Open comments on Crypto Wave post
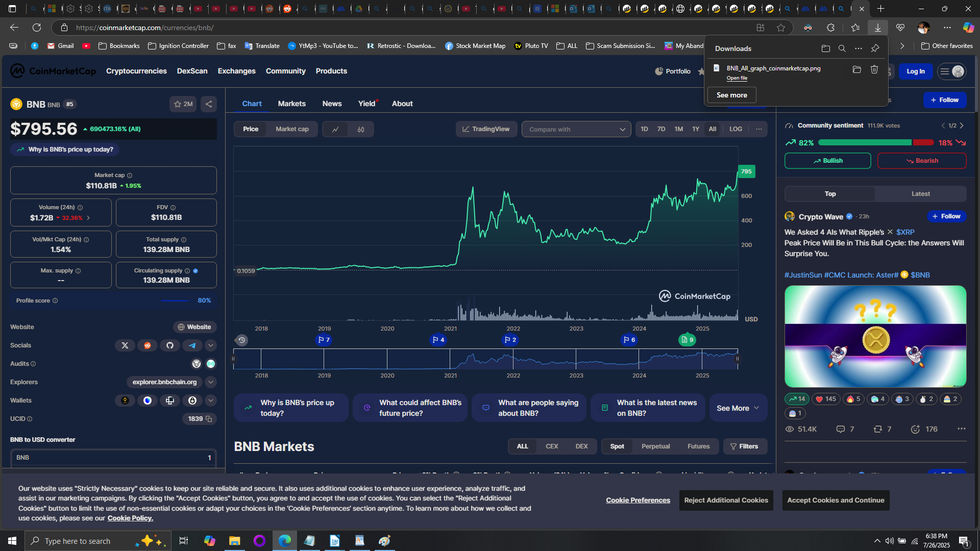The height and width of the screenshot is (551, 980). coord(845,429)
